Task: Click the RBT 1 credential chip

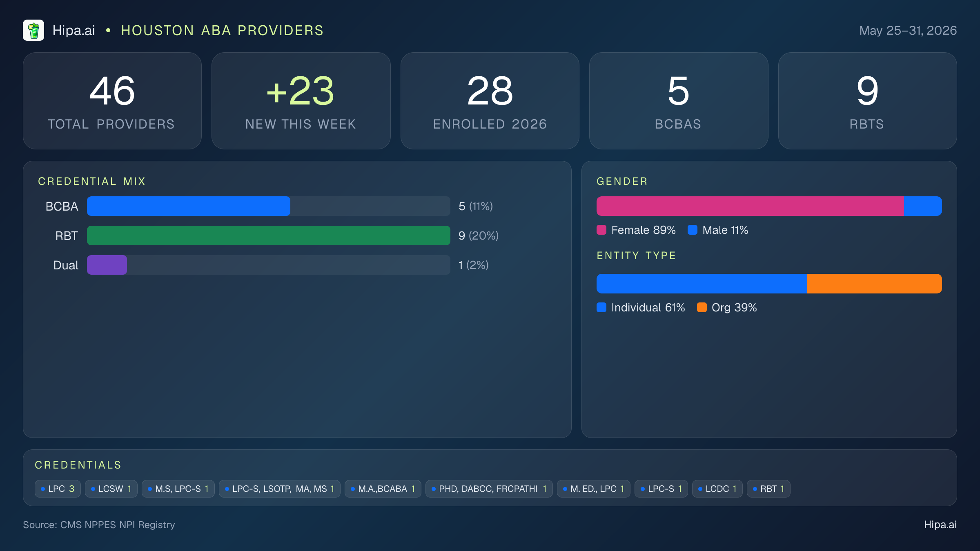Action: [x=768, y=489]
